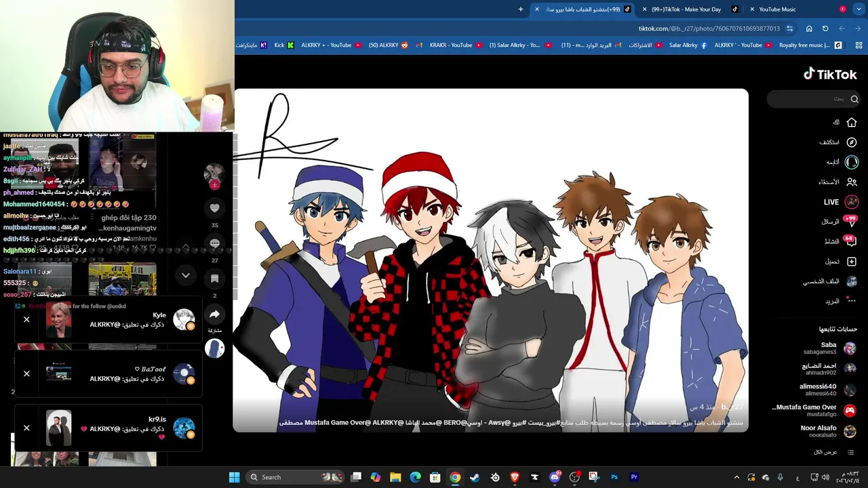The height and width of the screenshot is (488, 868).
Task: Open followed account Mustafa Game Over
Action: [814, 410]
